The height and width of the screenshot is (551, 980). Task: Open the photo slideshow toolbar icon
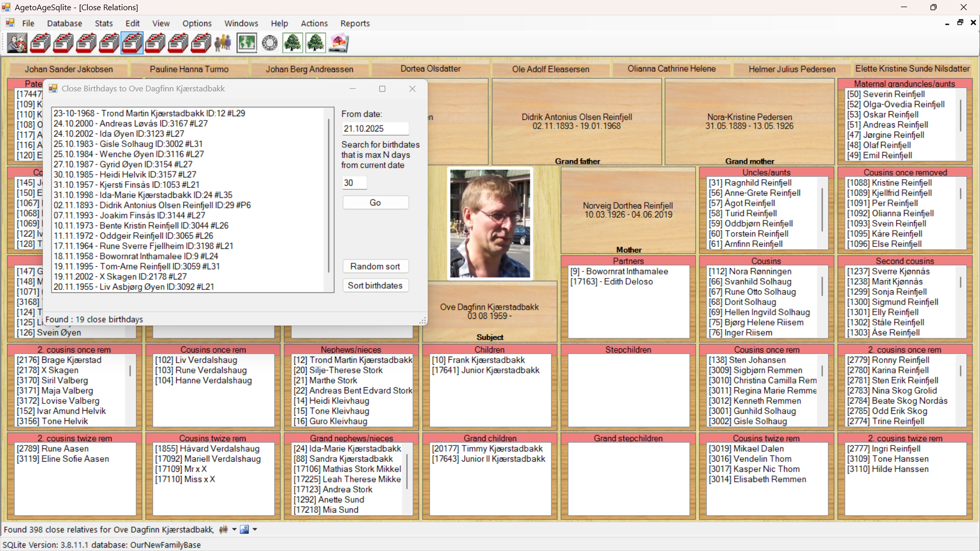coord(339,43)
